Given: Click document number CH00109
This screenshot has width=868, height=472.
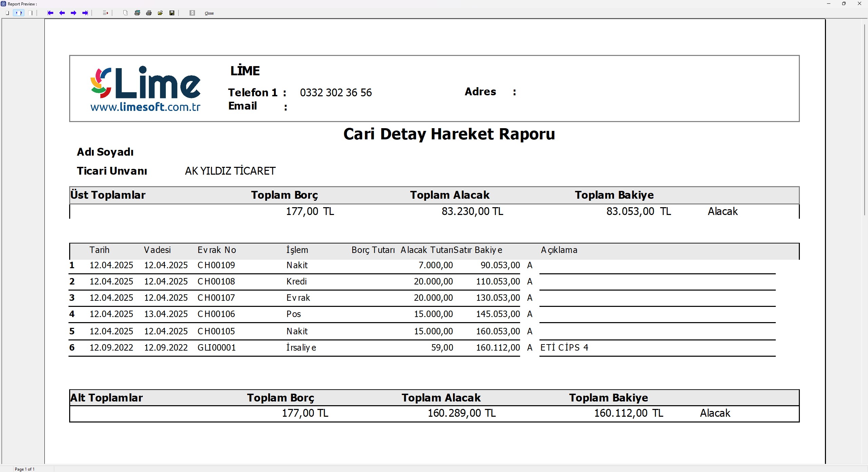Looking at the screenshot, I should [x=216, y=265].
